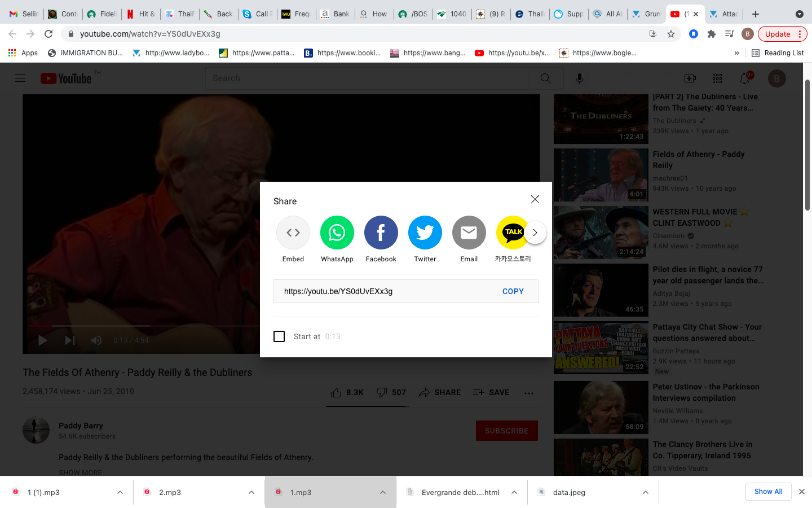Expand description with SHOW MORE

81,472
